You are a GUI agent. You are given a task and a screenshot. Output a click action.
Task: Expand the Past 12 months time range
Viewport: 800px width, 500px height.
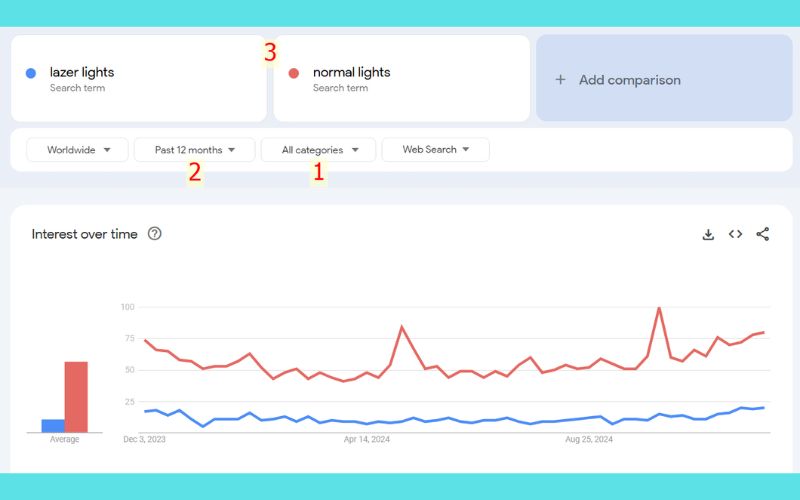195,150
